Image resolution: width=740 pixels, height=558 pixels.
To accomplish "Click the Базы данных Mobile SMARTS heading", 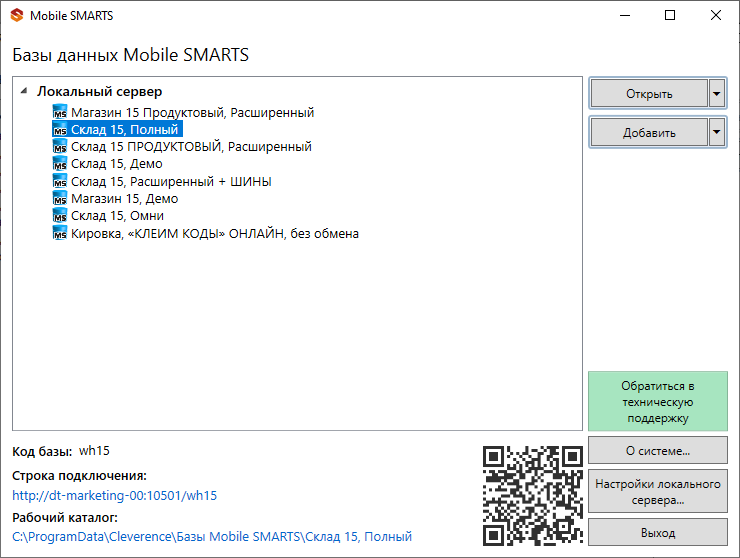I will coord(130,55).
